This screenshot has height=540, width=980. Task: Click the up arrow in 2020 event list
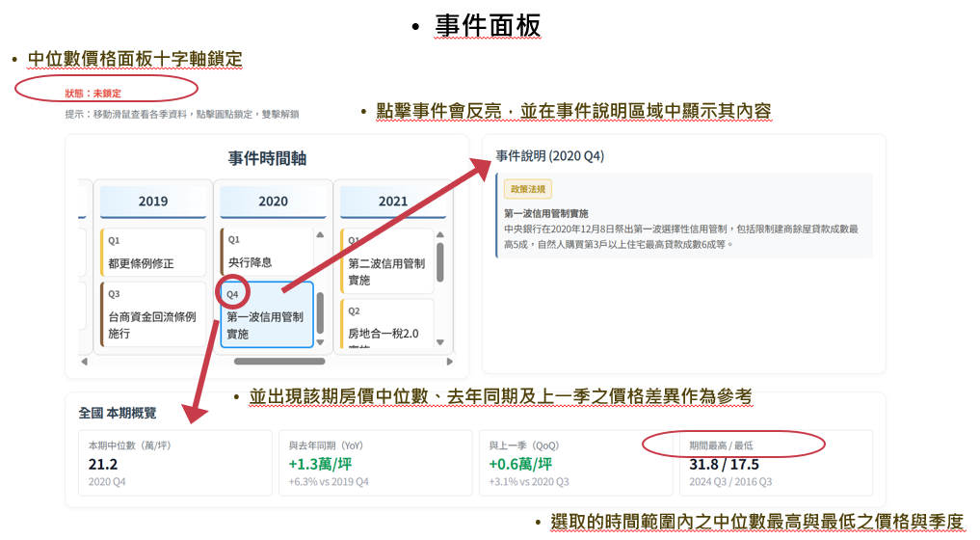[320, 234]
